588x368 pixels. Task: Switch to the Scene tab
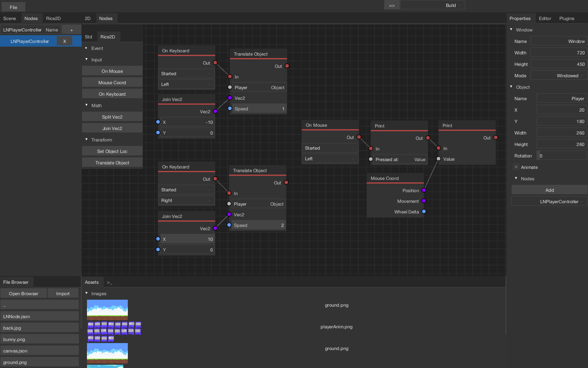[9, 18]
